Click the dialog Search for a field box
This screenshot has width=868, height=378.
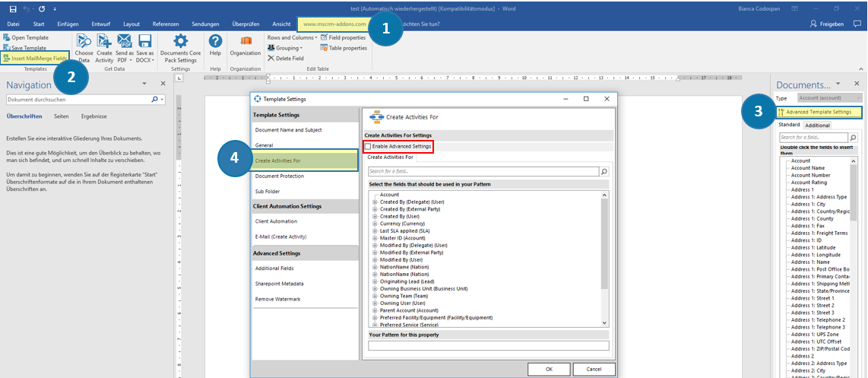[x=483, y=172]
